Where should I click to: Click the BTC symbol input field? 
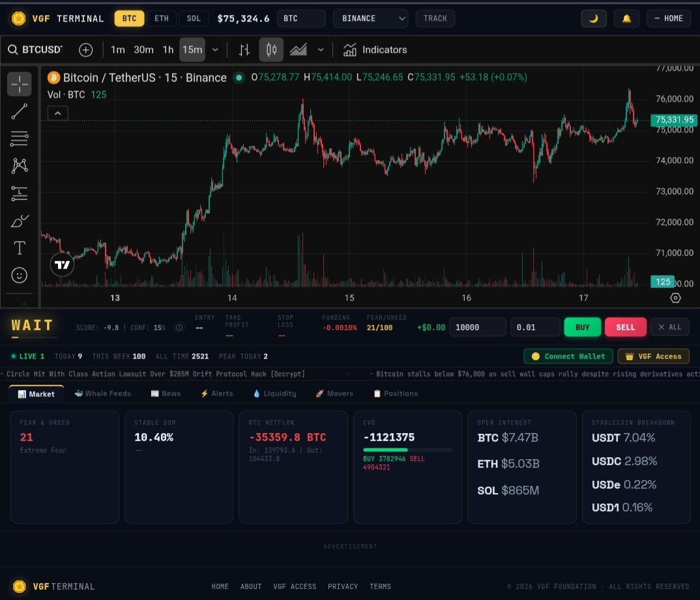pyautogui.click(x=301, y=18)
